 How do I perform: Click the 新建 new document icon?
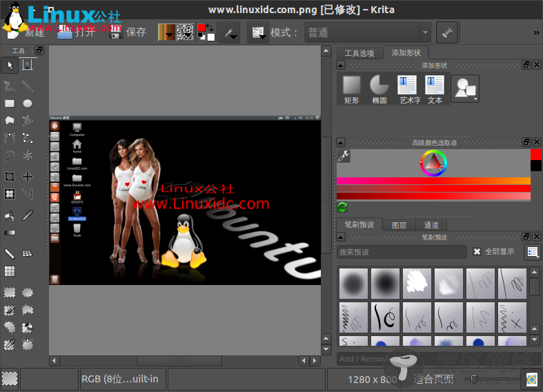(x=13, y=33)
